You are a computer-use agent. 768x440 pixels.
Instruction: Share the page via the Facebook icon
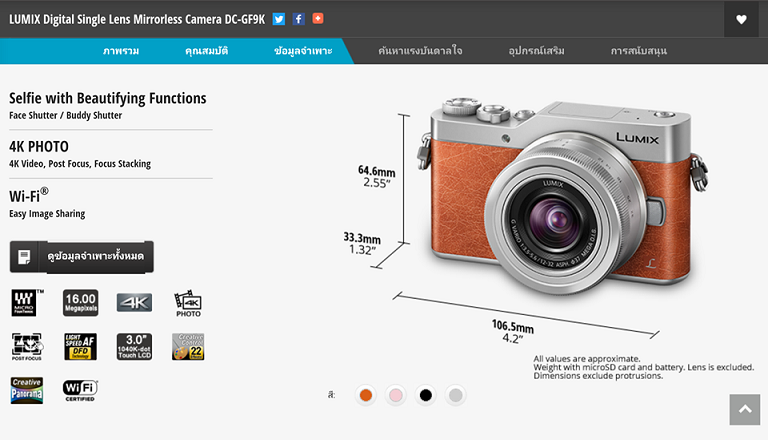tap(298, 19)
